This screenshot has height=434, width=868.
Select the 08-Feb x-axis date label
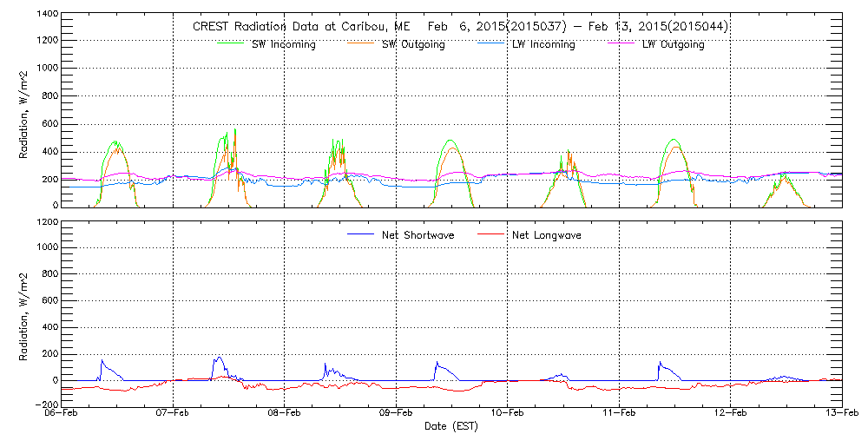(x=285, y=414)
